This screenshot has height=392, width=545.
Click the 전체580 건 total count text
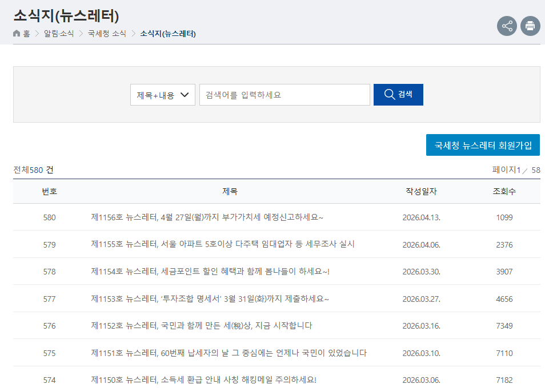pyautogui.click(x=33, y=170)
